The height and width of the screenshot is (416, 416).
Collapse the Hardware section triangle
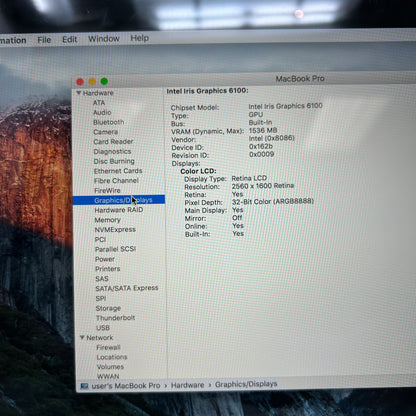[79, 93]
